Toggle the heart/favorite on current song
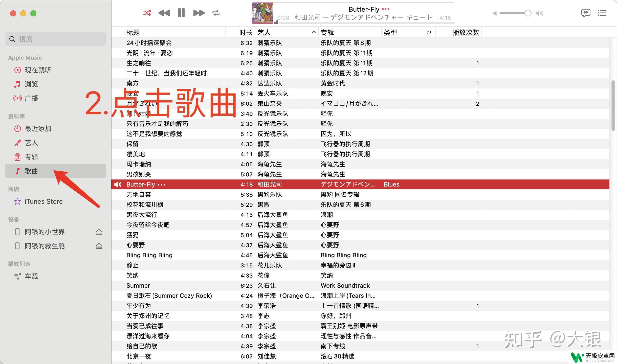617x364 pixels. click(429, 184)
